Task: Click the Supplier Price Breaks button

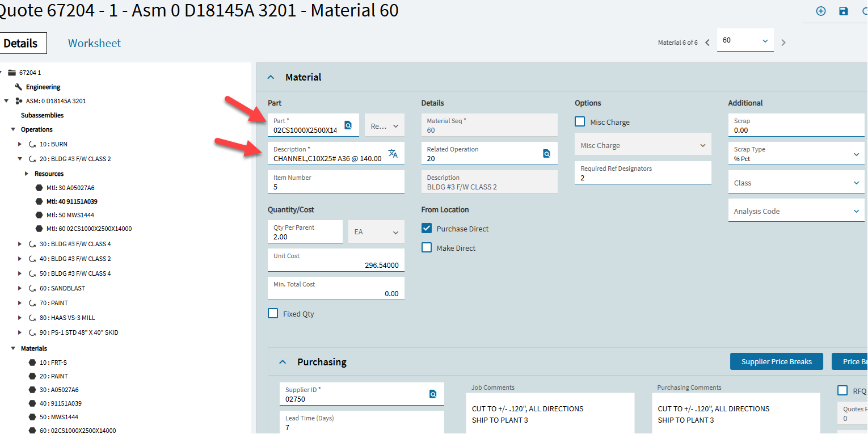Action: click(x=776, y=362)
